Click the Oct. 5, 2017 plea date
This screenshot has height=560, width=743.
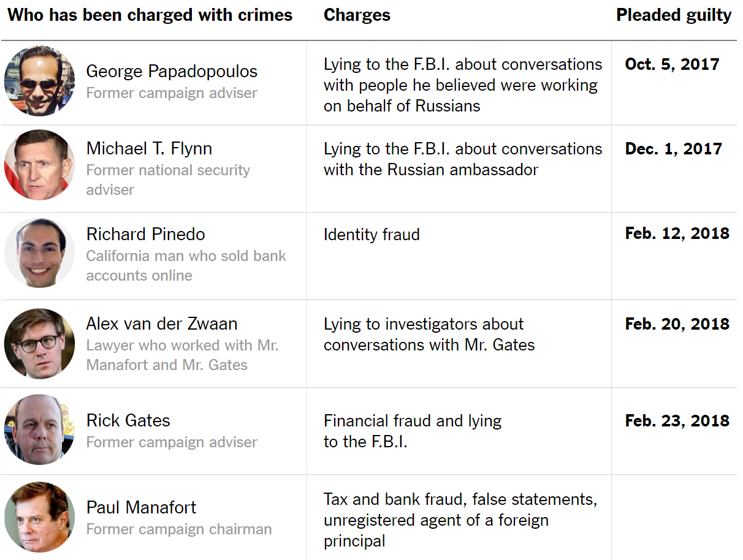(672, 64)
